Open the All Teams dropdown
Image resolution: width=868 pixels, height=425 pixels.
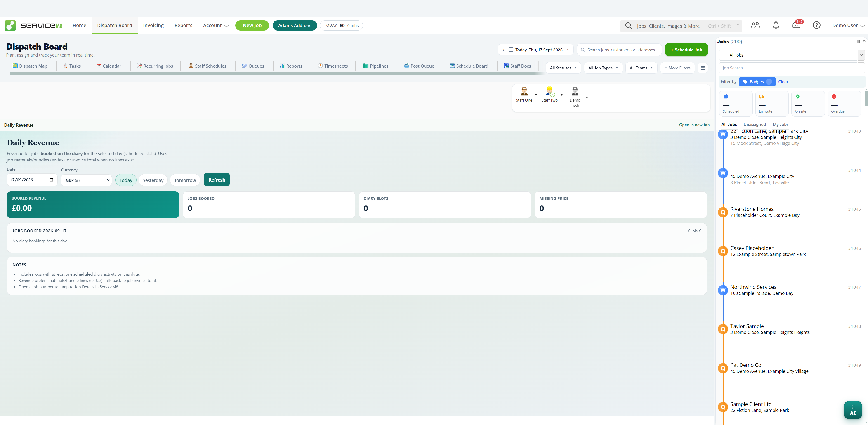[641, 68]
